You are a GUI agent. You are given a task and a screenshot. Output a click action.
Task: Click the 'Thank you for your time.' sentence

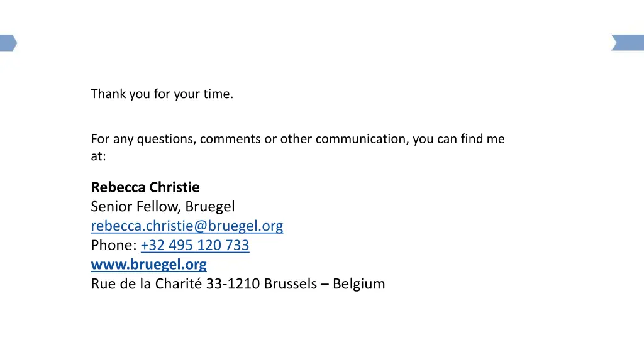tap(162, 94)
